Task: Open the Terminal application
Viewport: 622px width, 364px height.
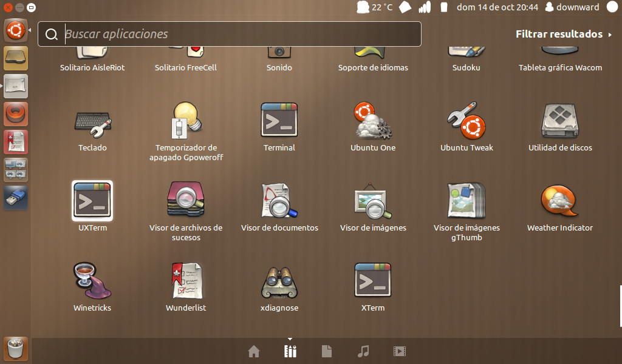Action: pyautogui.click(x=279, y=120)
